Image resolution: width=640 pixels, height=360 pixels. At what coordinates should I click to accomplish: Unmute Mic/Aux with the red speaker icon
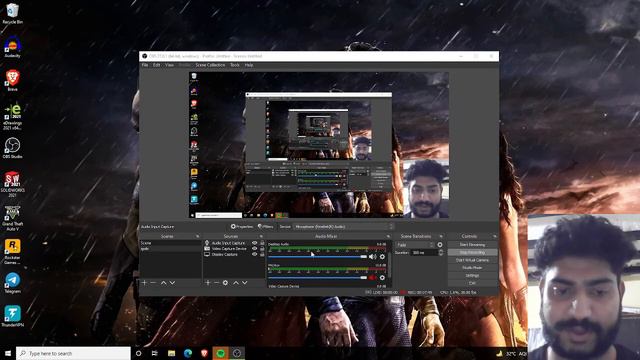click(372, 278)
